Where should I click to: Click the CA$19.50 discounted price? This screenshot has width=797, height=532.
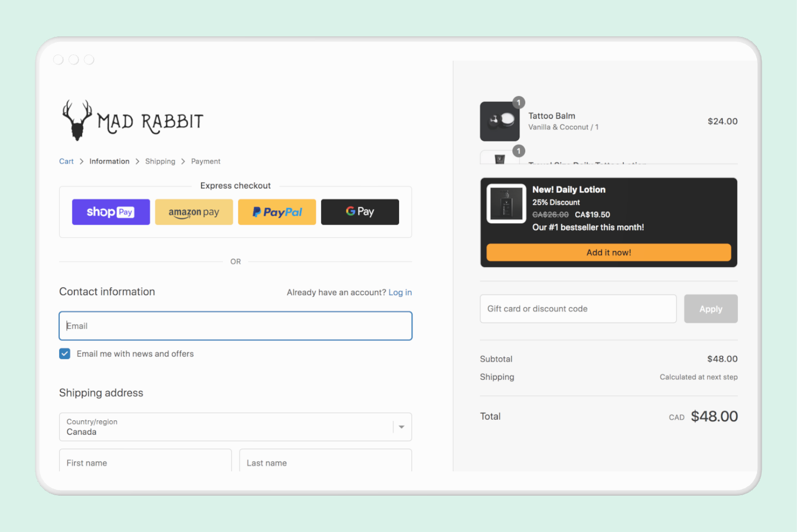click(592, 215)
